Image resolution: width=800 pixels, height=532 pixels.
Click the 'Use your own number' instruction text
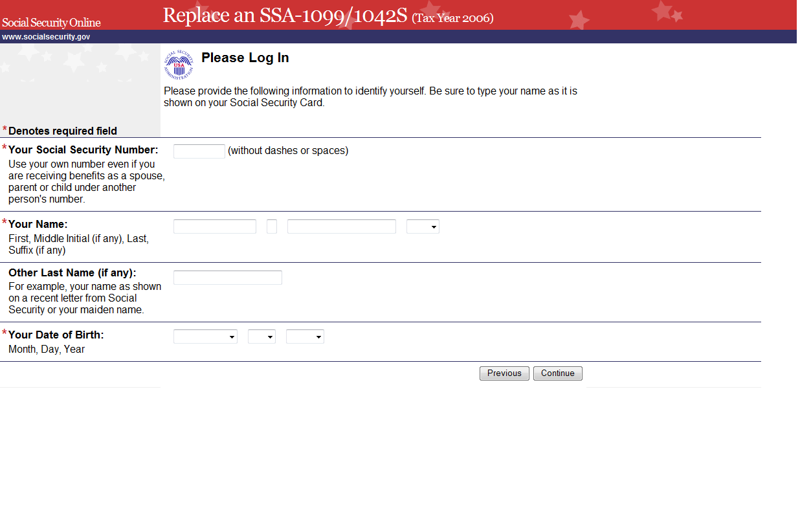87,182
